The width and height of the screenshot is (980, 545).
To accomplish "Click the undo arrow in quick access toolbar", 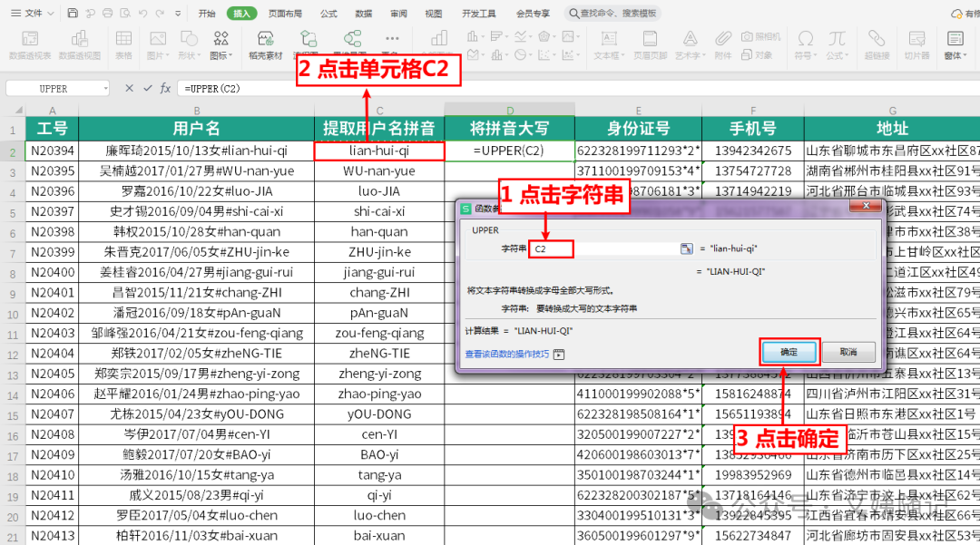I will [143, 13].
